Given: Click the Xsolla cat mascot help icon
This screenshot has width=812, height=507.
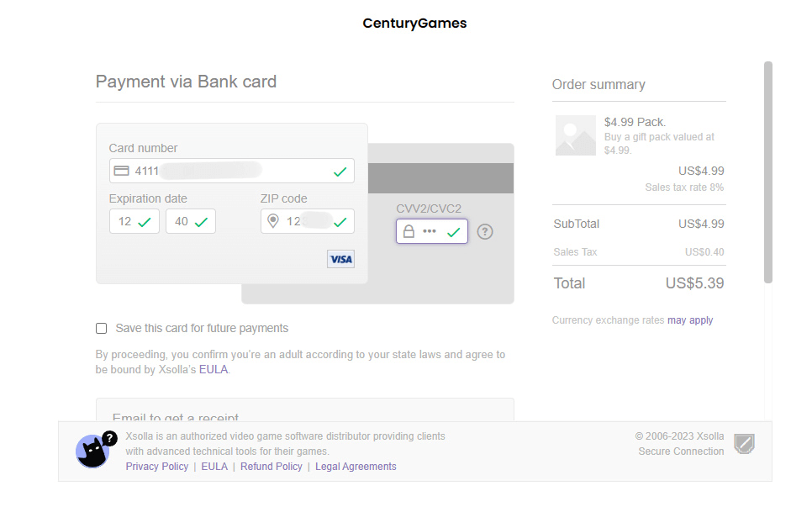Looking at the screenshot, I should tap(94, 452).
